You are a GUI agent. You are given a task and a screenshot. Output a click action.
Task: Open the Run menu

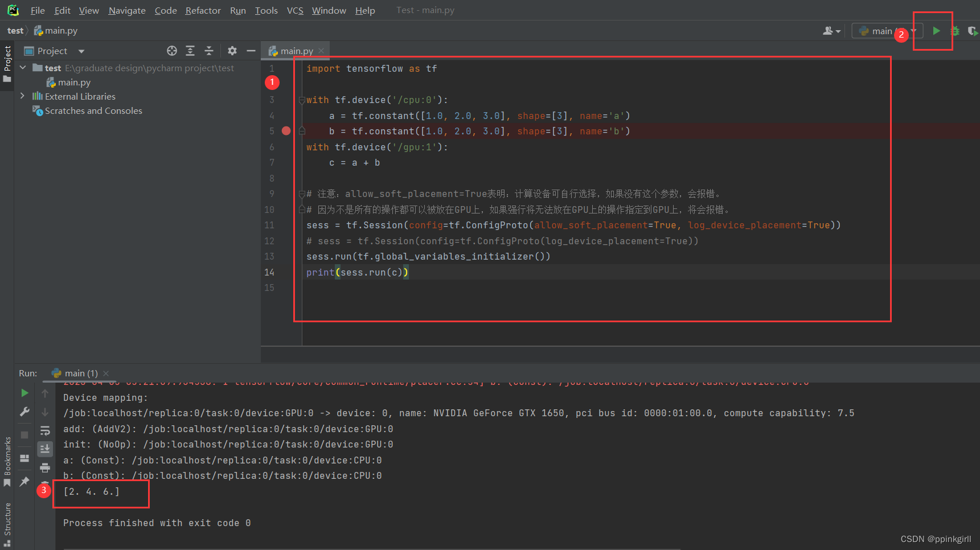click(x=238, y=10)
